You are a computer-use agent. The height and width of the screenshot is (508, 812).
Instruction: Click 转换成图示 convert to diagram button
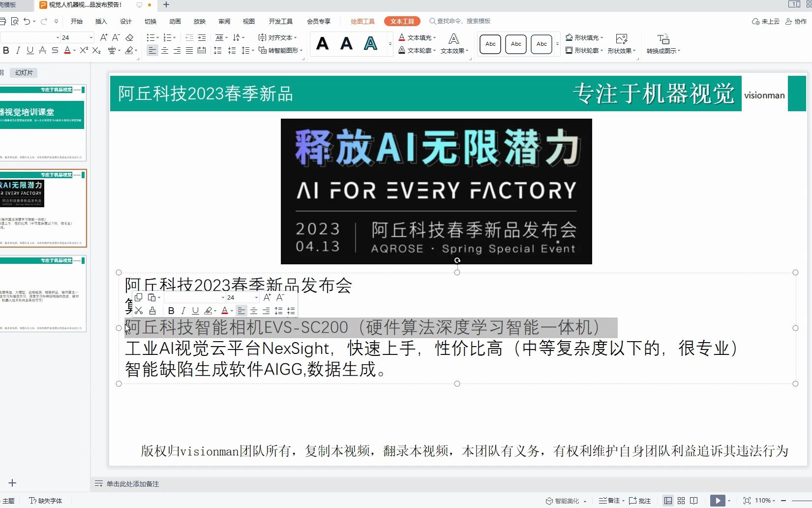663,44
